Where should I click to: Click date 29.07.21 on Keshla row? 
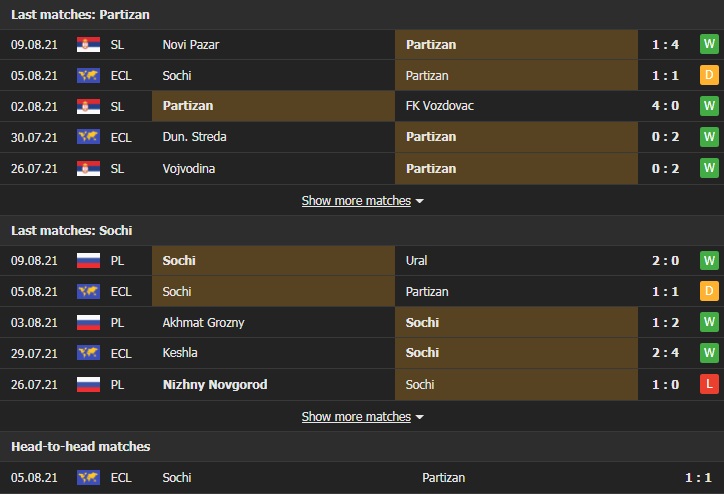tap(34, 354)
